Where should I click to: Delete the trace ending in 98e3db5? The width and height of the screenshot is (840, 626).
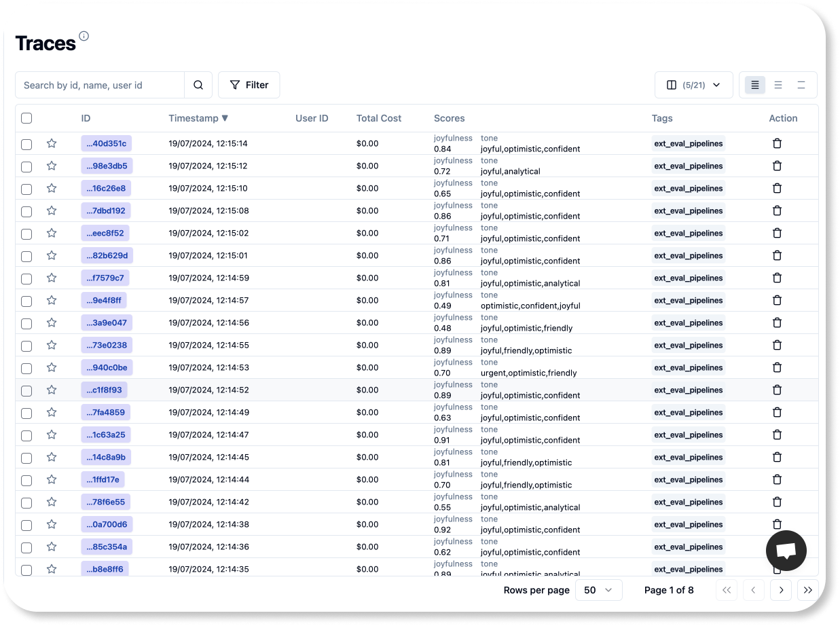click(778, 166)
